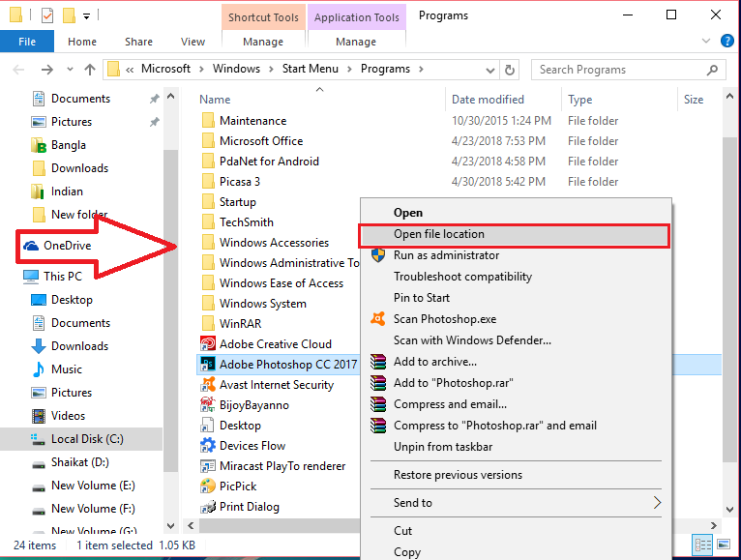
Task: Switch to the Home ribbon tab
Action: click(82, 42)
